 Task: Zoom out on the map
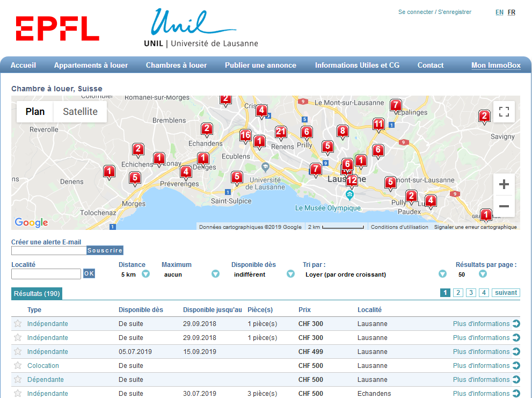click(x=504, y=206)
